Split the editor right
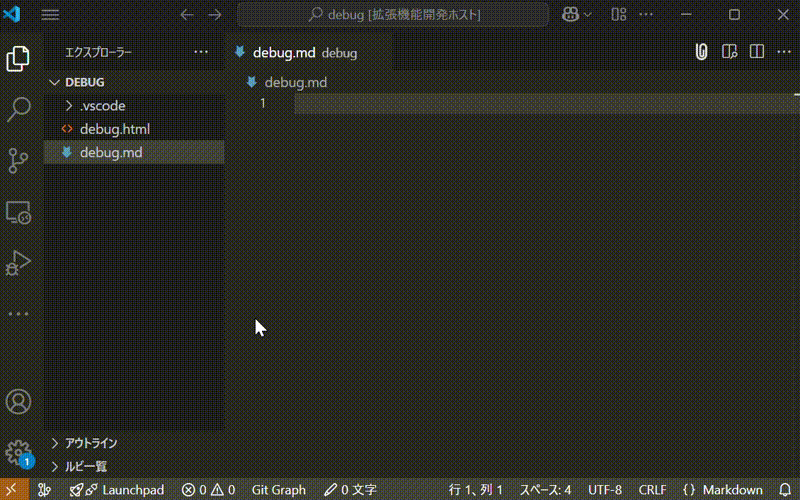 point(757,52)
